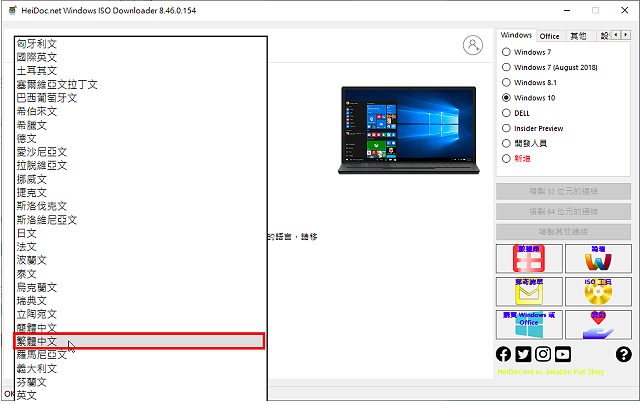643x405 pixels.
Task: Pick 義大利文 in the language list
Action: tap(141, 369)
